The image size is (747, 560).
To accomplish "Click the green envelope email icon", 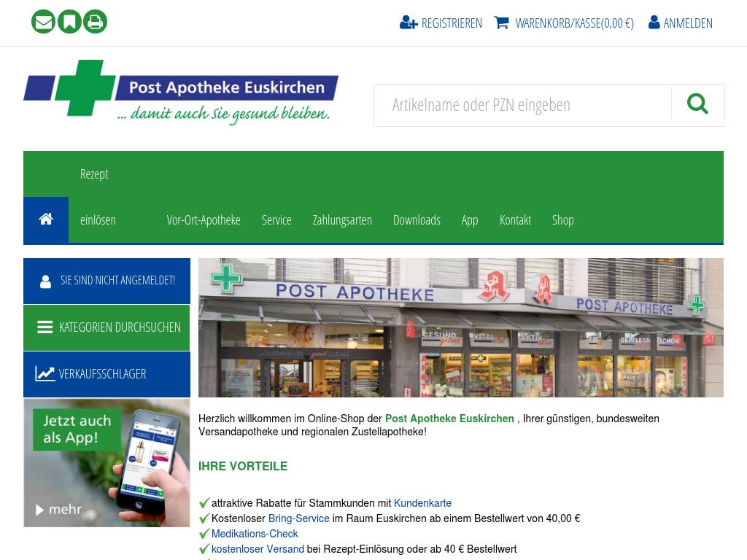I will 43,22.
